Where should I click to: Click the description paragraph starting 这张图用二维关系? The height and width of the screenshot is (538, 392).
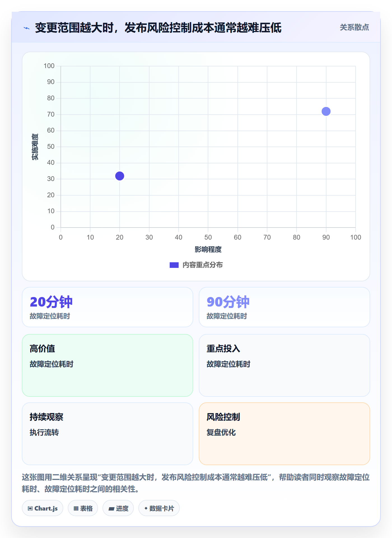196,483
